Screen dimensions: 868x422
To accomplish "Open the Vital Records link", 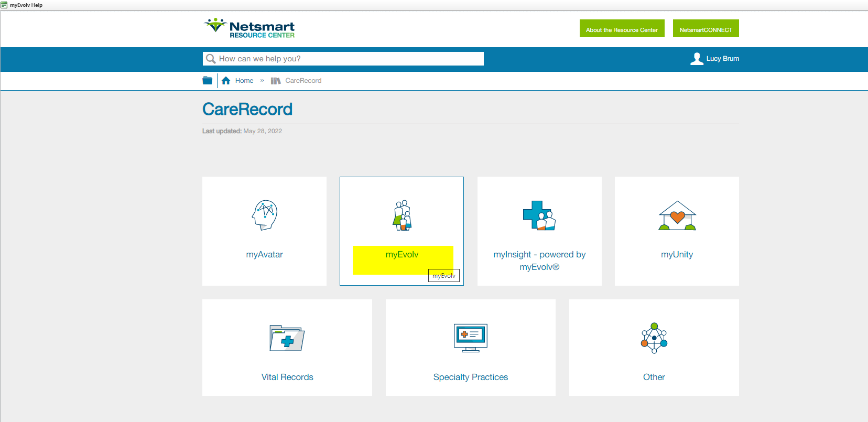I will coord(287,377).
